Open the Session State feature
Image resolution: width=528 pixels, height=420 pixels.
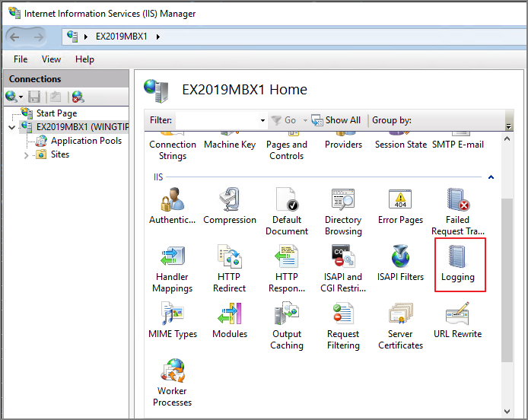point(400,142)
